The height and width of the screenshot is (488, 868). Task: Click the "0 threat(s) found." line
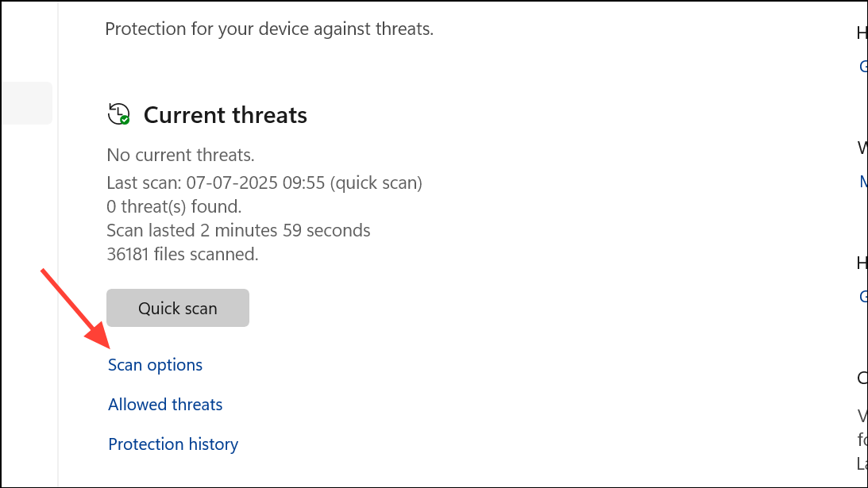[174, 207]
